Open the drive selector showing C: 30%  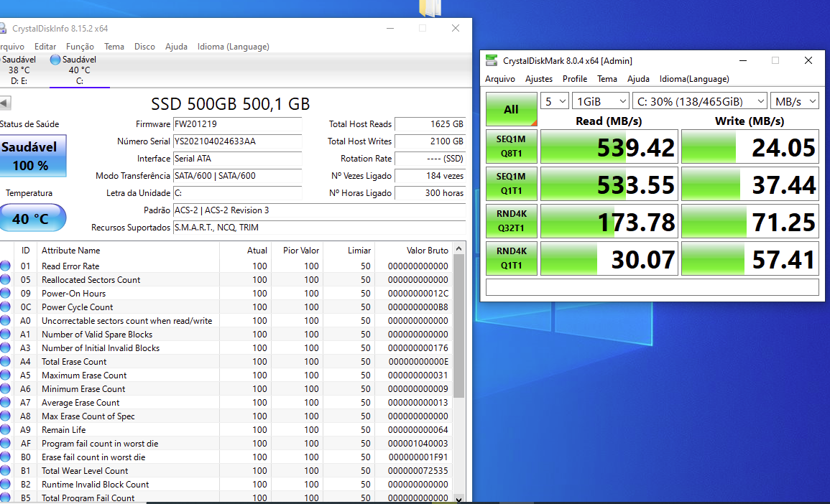(700, 101)
